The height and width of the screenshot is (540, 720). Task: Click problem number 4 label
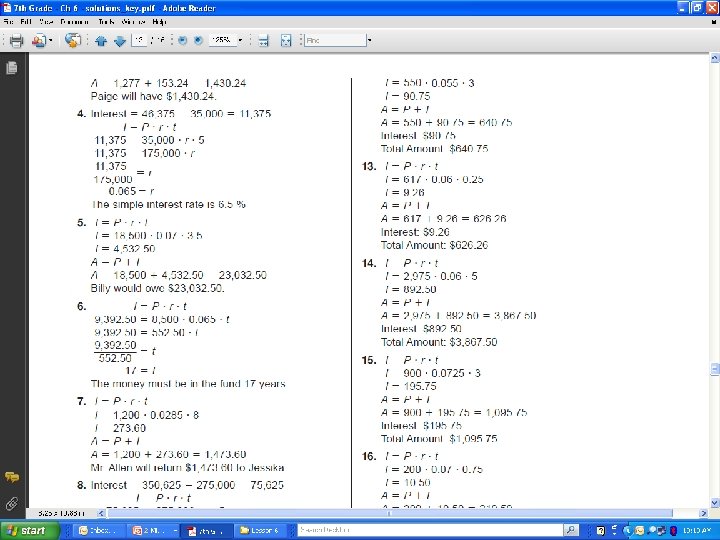(x=81, y=113)
